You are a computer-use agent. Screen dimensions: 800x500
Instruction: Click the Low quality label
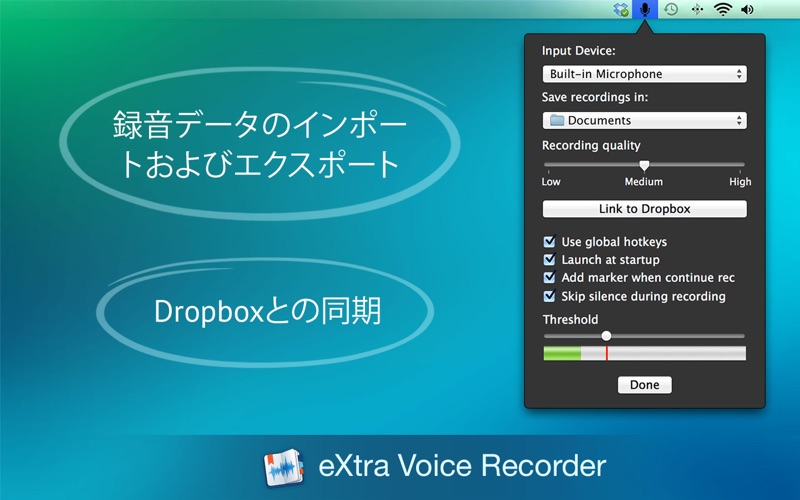pyautogui.click(x=551, y=182)
